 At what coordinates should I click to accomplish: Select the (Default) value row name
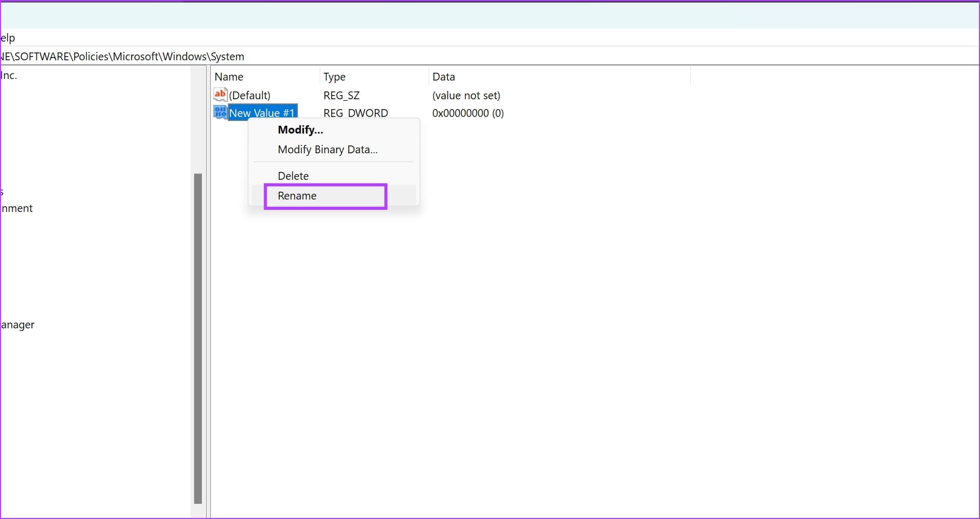(x=250, y=96)
